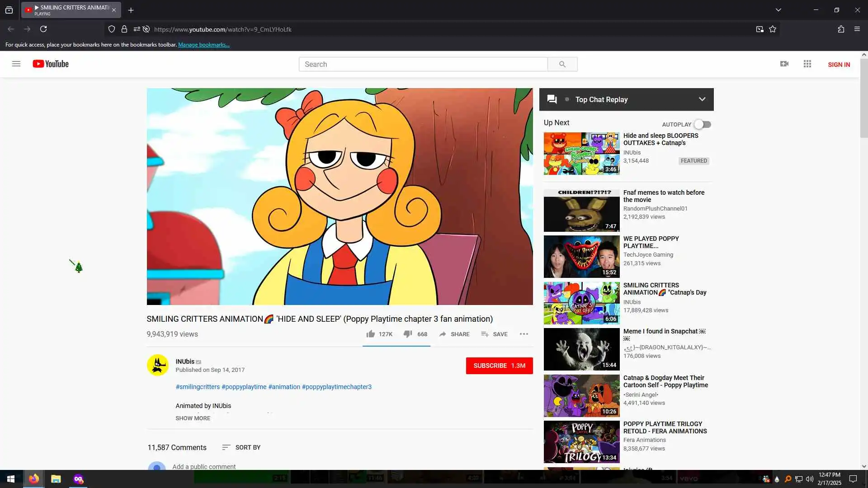Open the YouTube hamburger guide menu
Screen dimensions: 868x488
coord(16,64)
